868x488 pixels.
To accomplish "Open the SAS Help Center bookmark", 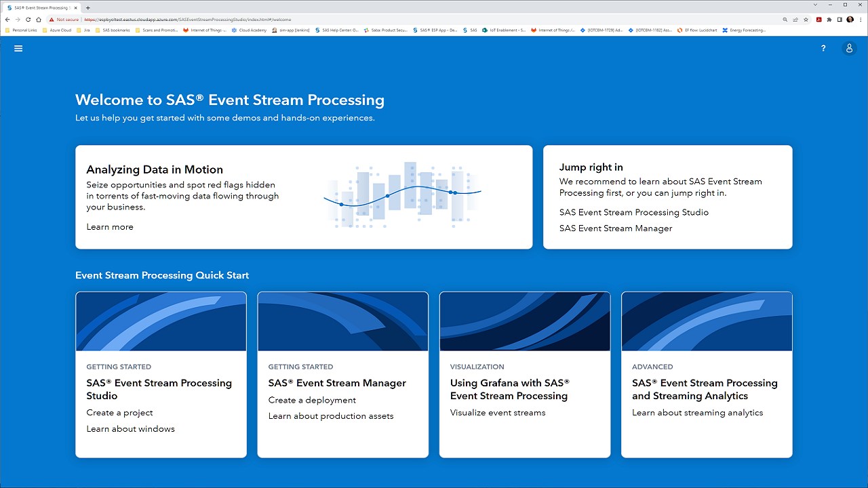I will tap(336, 30).
